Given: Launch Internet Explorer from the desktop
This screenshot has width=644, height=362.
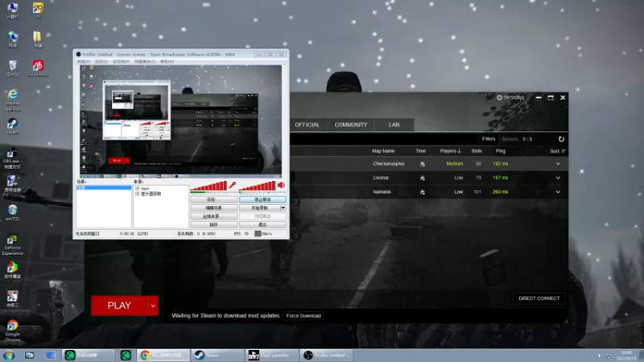Looking at the screenshot, I should tap(13, 100).
